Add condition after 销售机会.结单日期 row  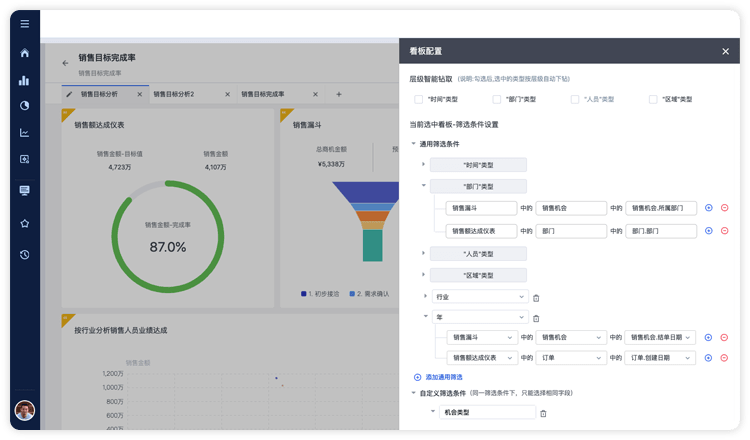coord(708,337)
